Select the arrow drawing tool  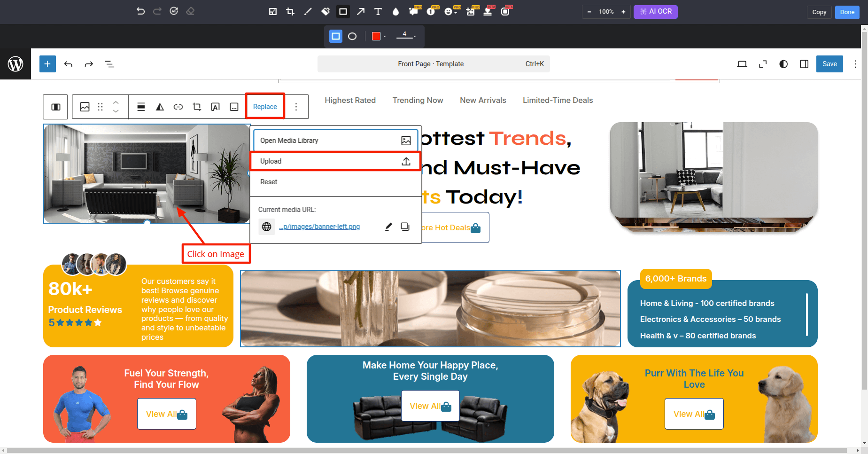pyautogui.click(x=360, y=12)
